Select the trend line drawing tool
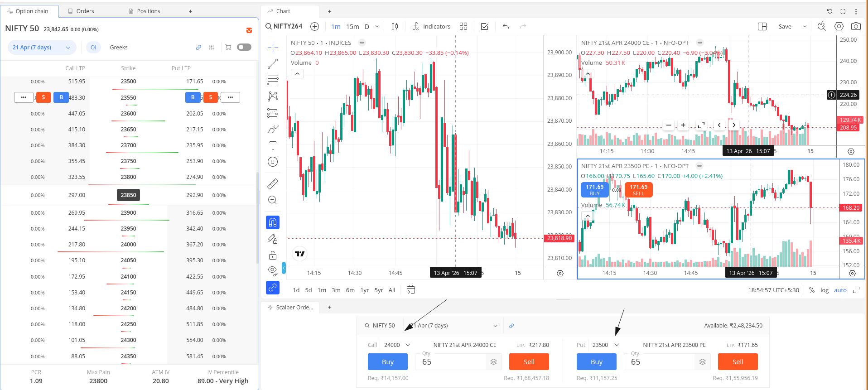Screen dimensions: 868x390 coord(273,64)
